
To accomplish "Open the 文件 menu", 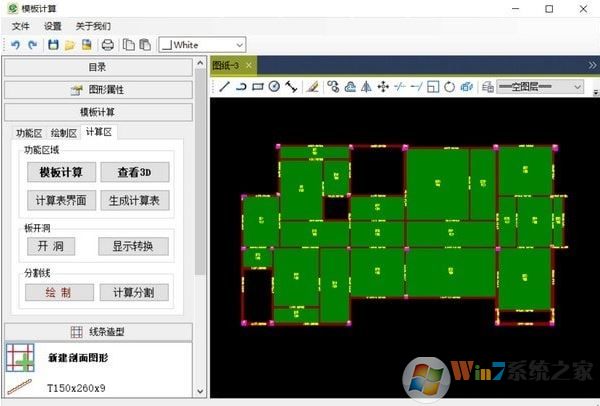I will coord(20,26).
